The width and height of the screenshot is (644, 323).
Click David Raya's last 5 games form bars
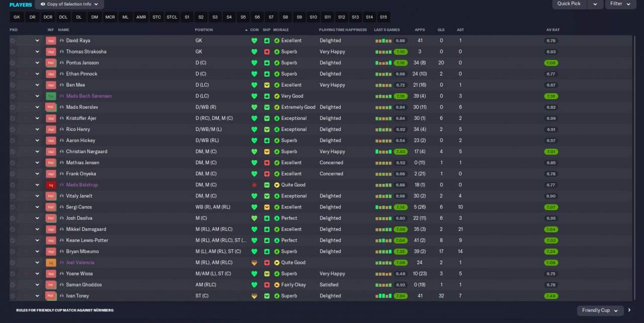point(383,40)
